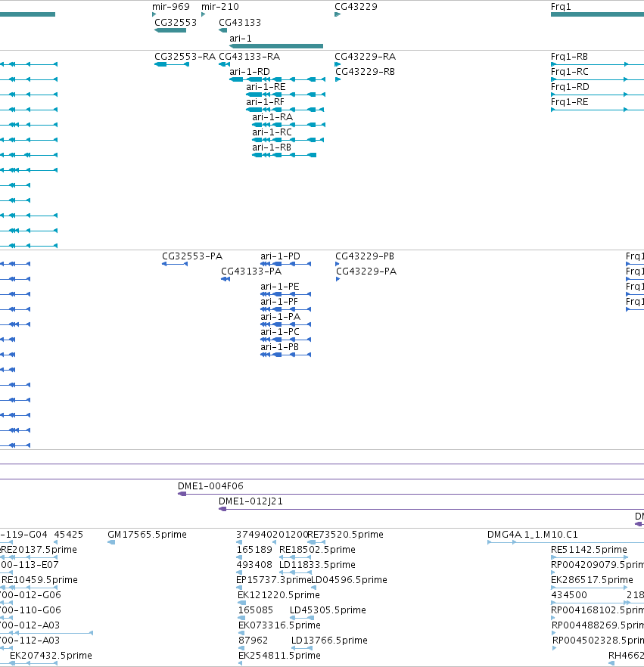The image size is (644, 667).
Task: Click the DMG4A.1_1.M10.C1 EST label
Action: click(533, 535)
